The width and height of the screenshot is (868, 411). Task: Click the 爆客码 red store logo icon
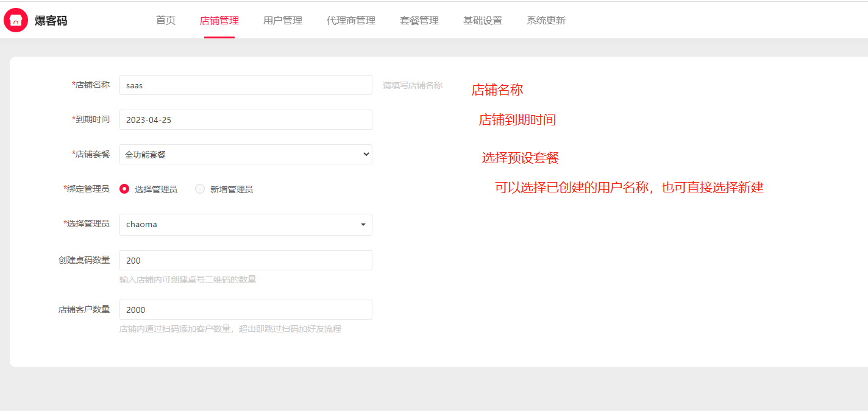click(16, 20)
